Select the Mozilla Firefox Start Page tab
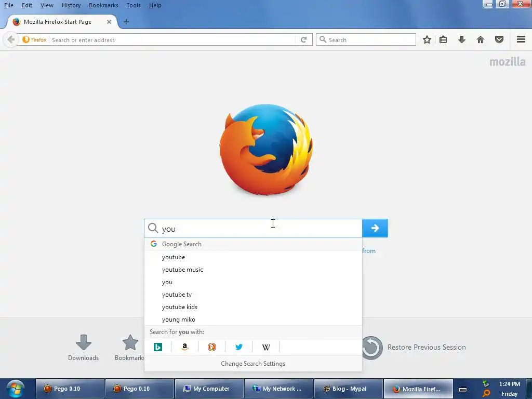532x399 pixels. (62, 22)
